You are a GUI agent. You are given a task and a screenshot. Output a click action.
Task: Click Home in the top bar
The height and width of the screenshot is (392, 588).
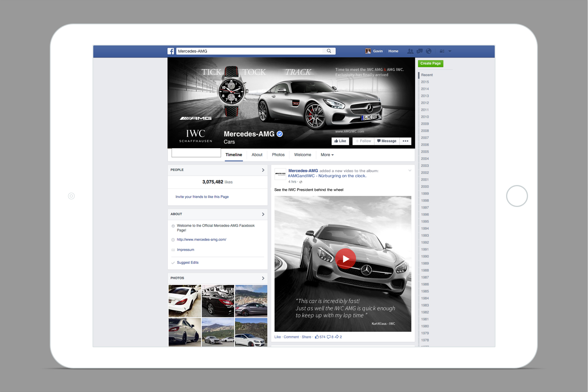[393, 51]
